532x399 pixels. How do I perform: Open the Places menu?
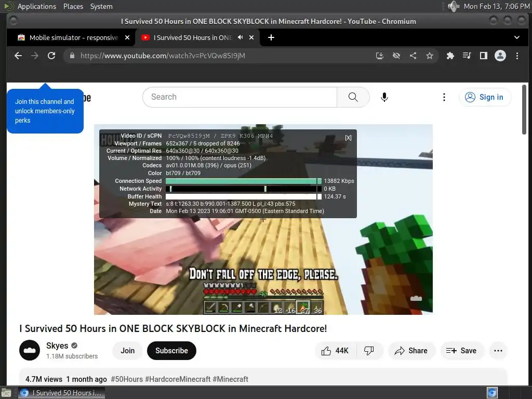[73, 6]
